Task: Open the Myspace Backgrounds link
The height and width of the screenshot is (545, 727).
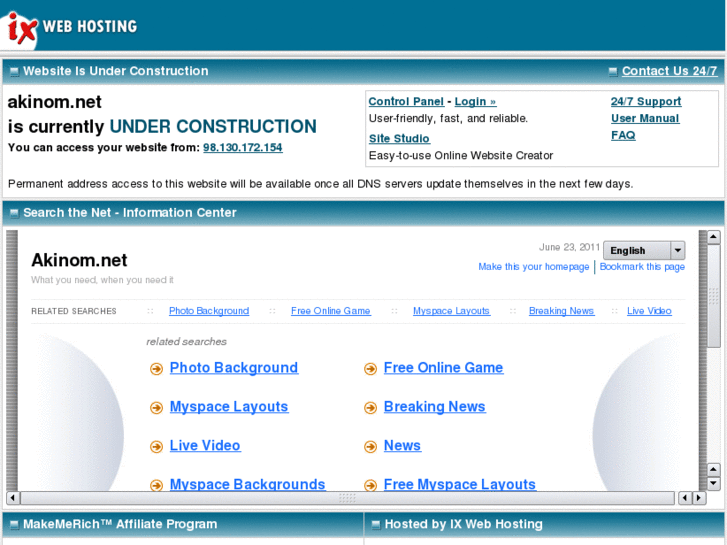Action: coord(248,484)
